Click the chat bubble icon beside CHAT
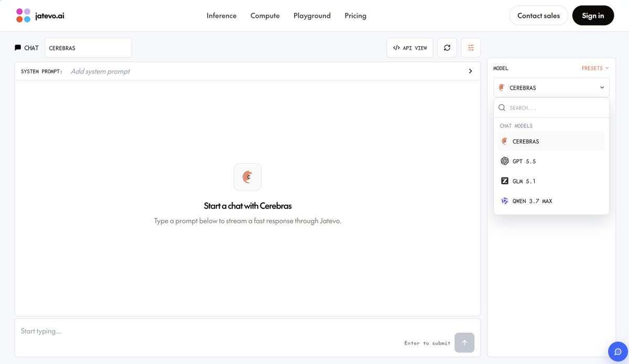 point(18,48)
